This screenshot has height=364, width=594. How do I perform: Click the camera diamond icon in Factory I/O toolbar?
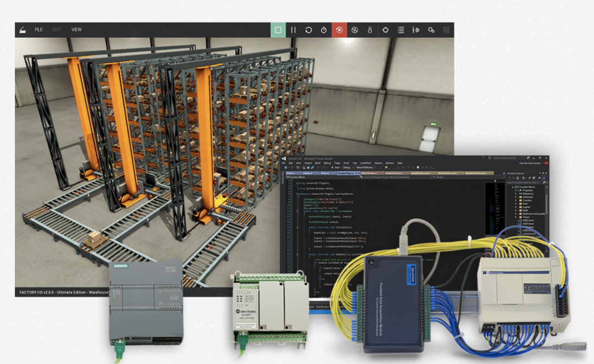pos(386,30)
